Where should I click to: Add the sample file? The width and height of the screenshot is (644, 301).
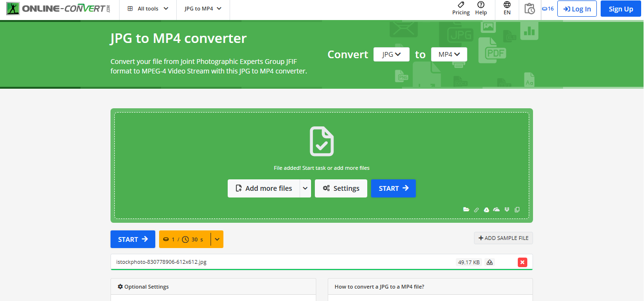(x=503, y=238)
